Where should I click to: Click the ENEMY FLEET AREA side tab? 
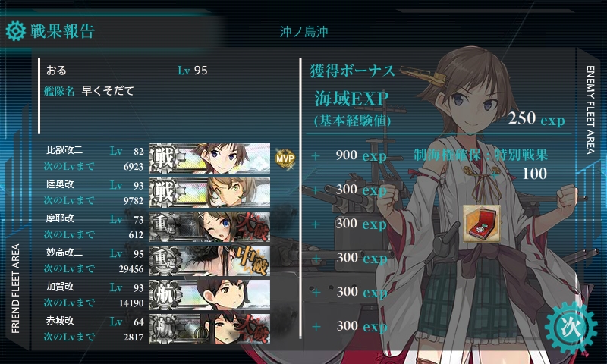590,110
